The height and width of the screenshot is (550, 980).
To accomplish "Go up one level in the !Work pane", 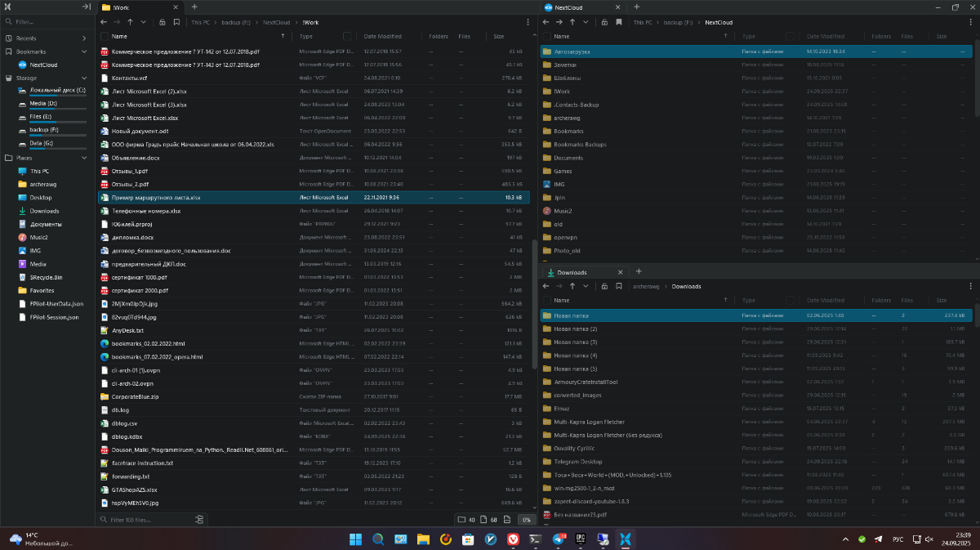I will click(x=130, y=22).
